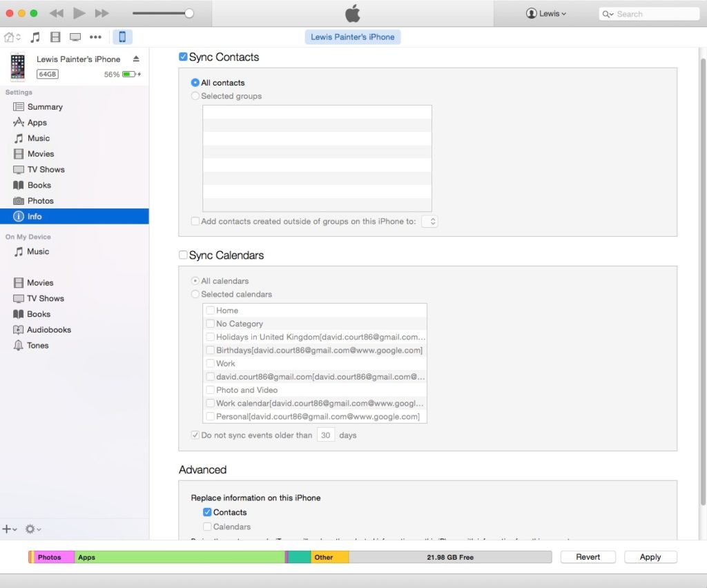Click the 64GB capacity badge

click(x=48, y=75)
